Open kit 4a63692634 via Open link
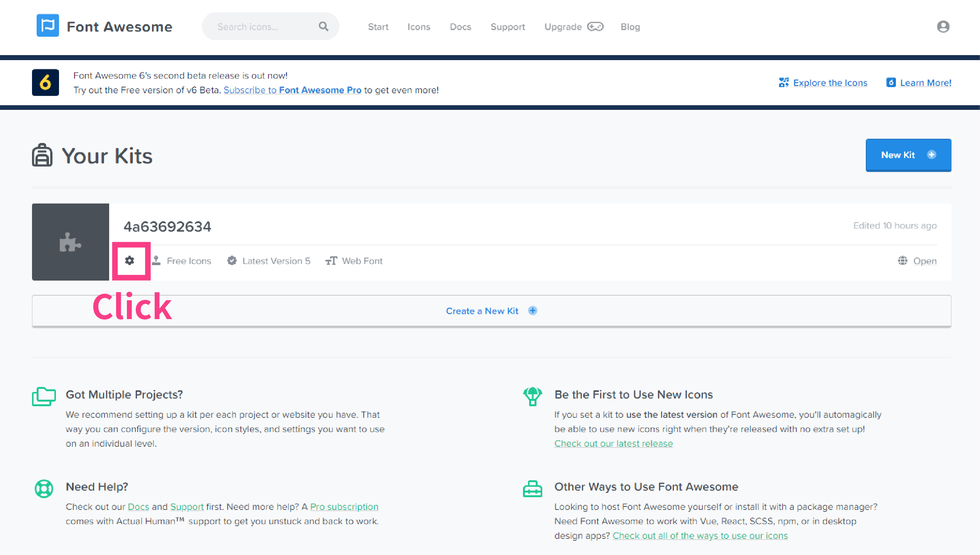Screen dimensions: 980x555 pos(924,261)
